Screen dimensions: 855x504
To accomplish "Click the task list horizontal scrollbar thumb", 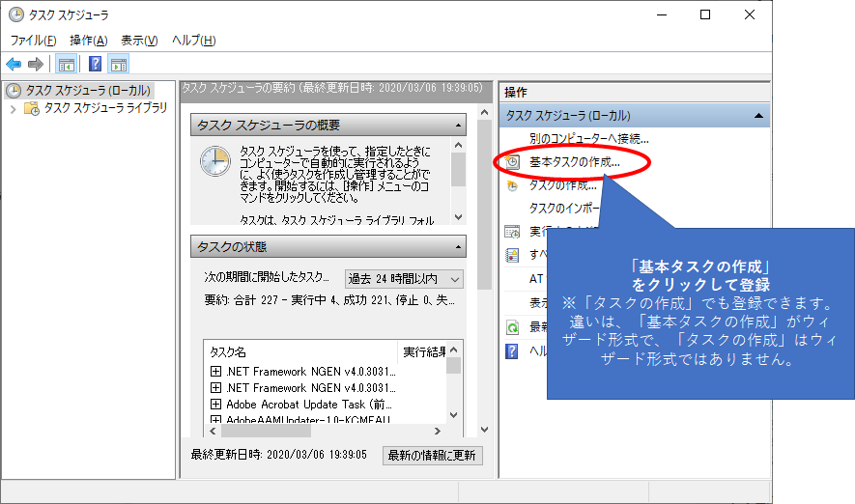I will pyautogui.click(x=266, y=431).
